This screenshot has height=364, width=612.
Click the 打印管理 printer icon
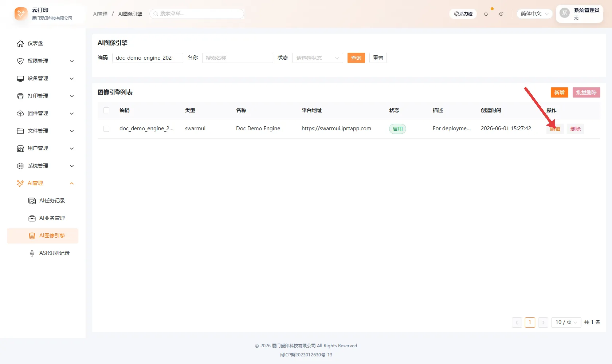pyautogui.click(x=20, y=96)
